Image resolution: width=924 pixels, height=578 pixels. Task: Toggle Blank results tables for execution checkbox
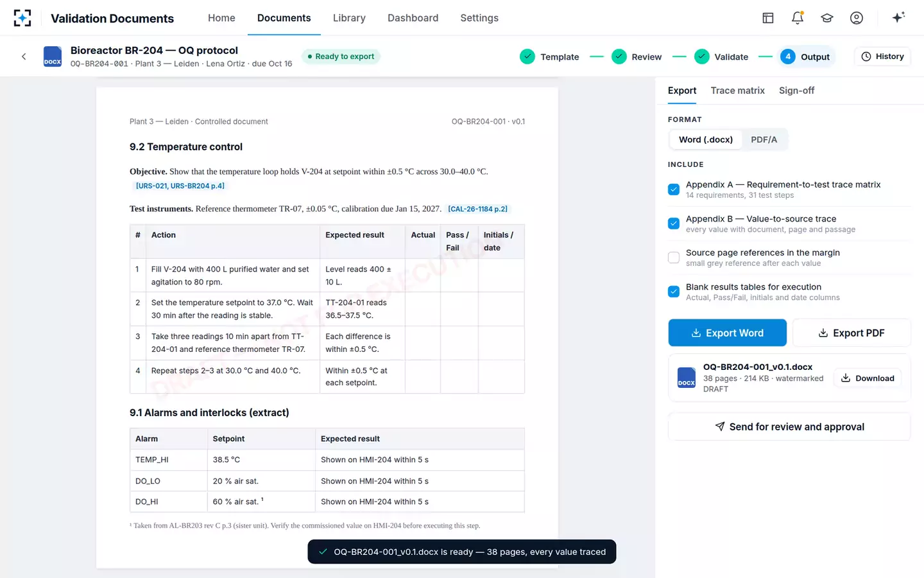(x=674, y=292)
